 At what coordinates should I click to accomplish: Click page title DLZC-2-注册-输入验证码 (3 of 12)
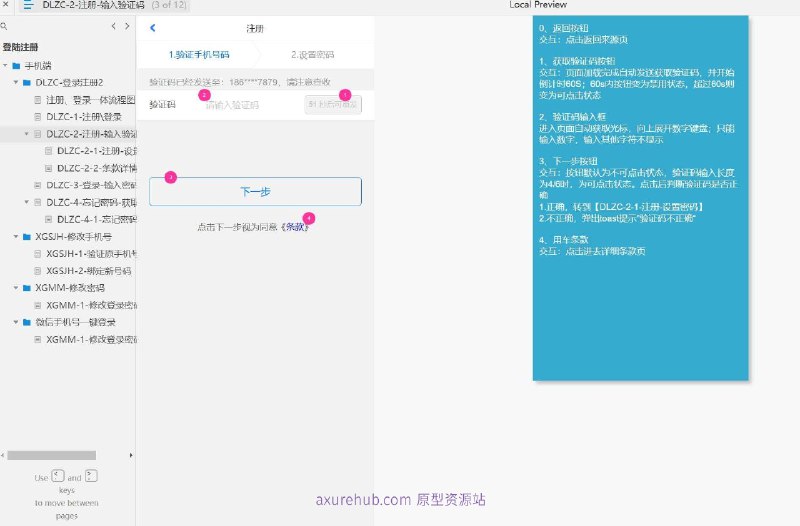click(114, 5)
